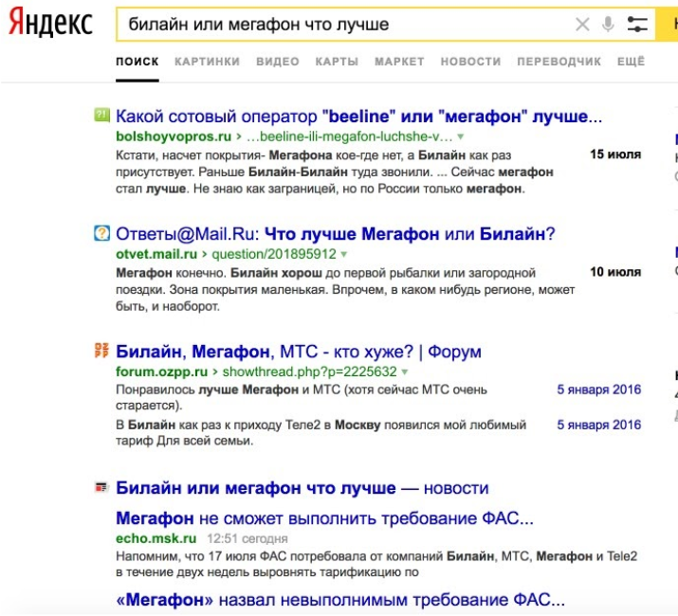Expand dropdown arrow next to bolshoyvopros URL
678x616 pixels.
click(x=462, y=136)
